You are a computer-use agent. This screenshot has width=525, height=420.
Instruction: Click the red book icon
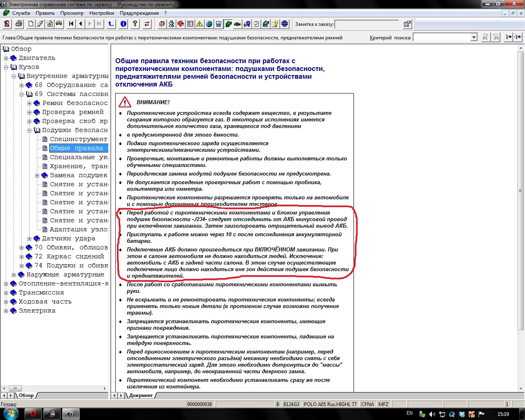pyautogui.click(x=181, y=24)
